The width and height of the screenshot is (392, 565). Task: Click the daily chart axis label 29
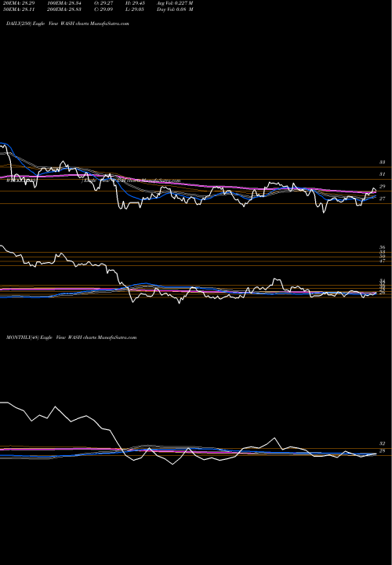(383, 187)
